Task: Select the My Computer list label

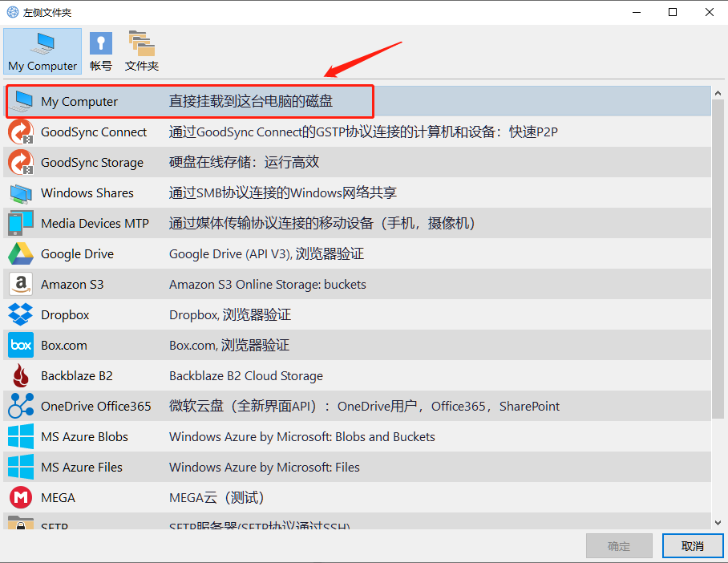Action: [79, 101]
